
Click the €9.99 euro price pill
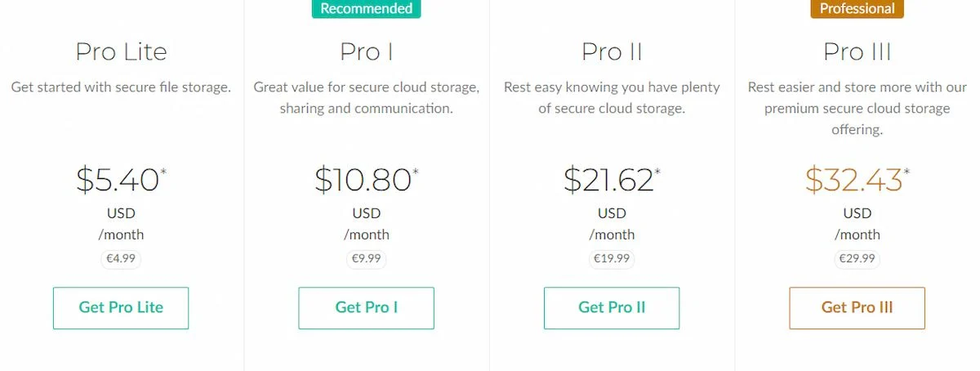coord(367,259)
